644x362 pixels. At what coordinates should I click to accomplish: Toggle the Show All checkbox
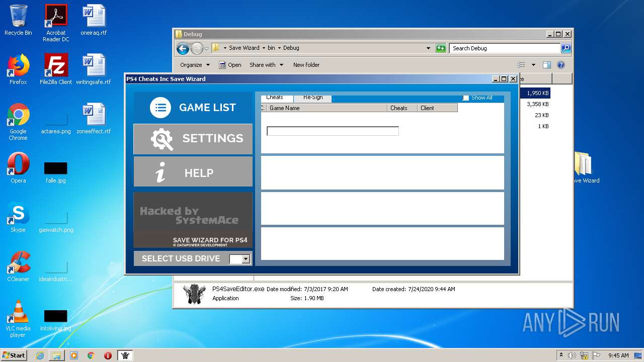pyautogui.click(x=466, y=98)
